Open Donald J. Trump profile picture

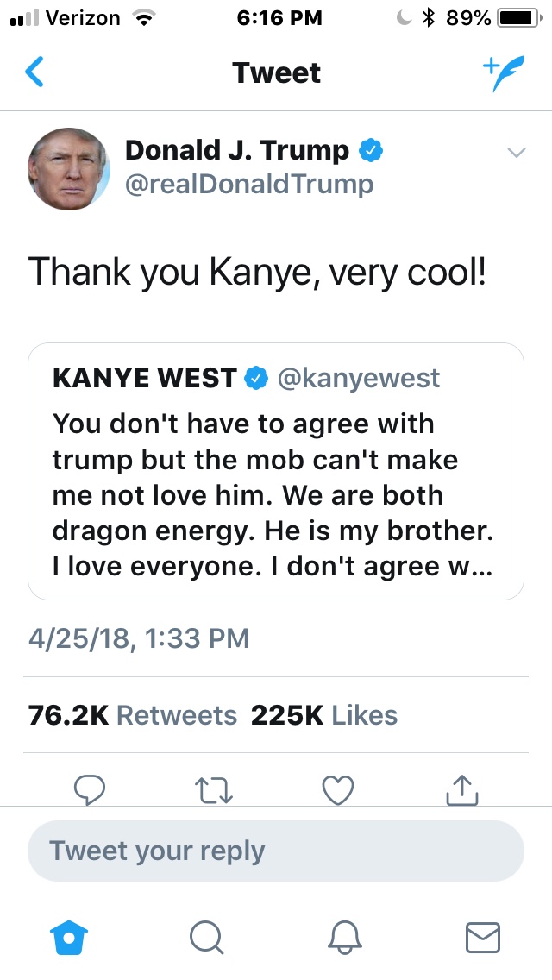pos(69,169)
